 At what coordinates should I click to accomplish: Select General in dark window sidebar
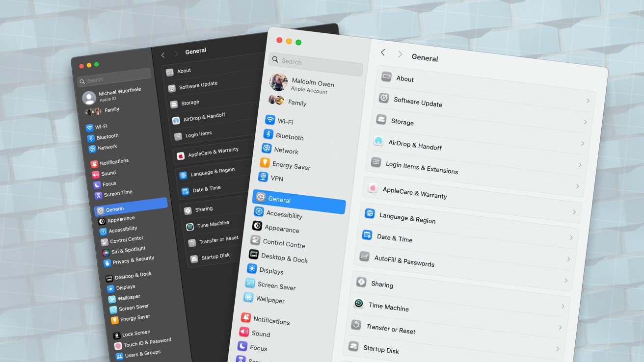[131, 207]
